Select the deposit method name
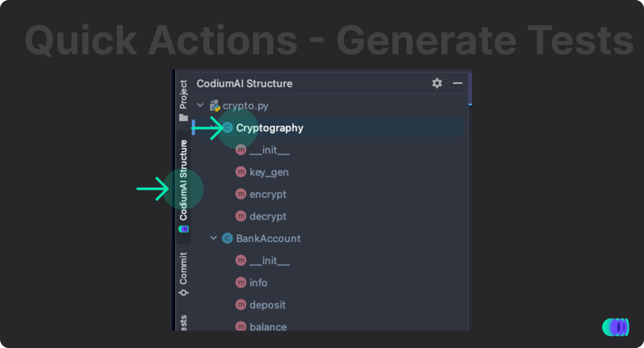Viewport: 644px width, 348px height. coord(268,305)
